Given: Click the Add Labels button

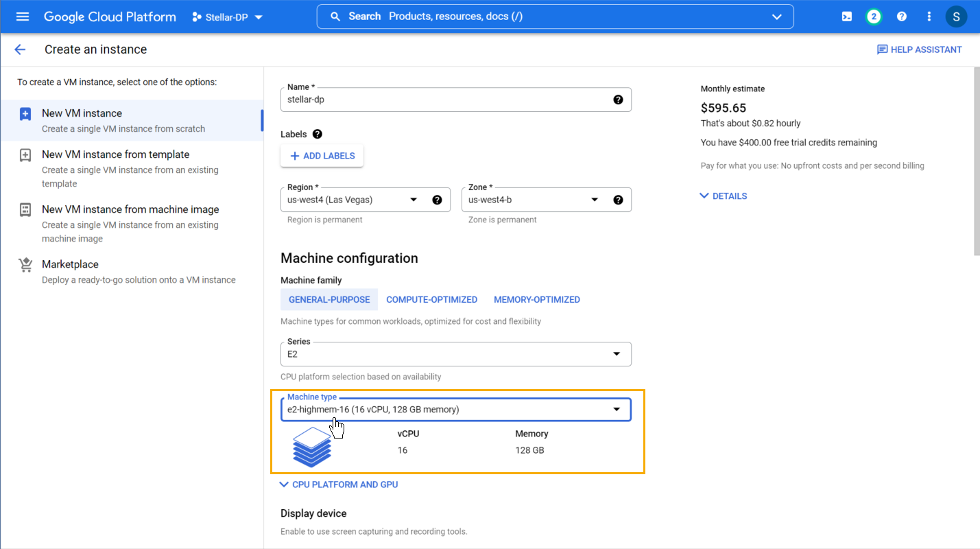Looking at the screenshot, I should [322, 156].
